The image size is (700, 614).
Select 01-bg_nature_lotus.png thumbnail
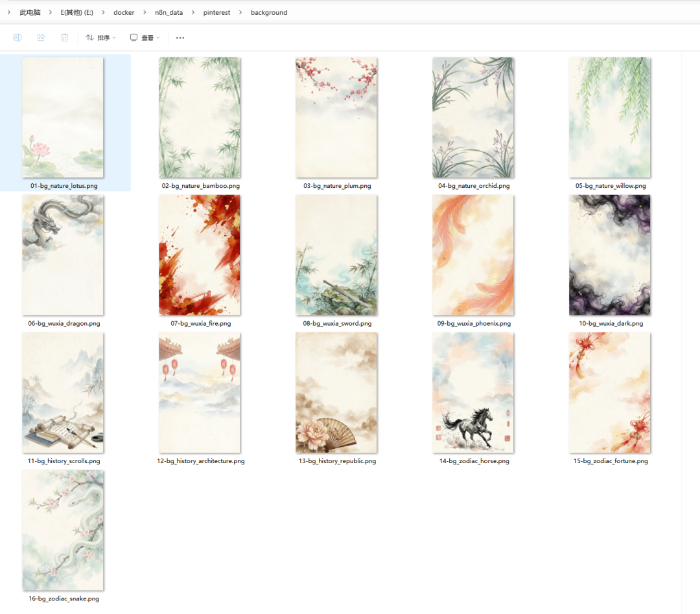coord(63,117)
